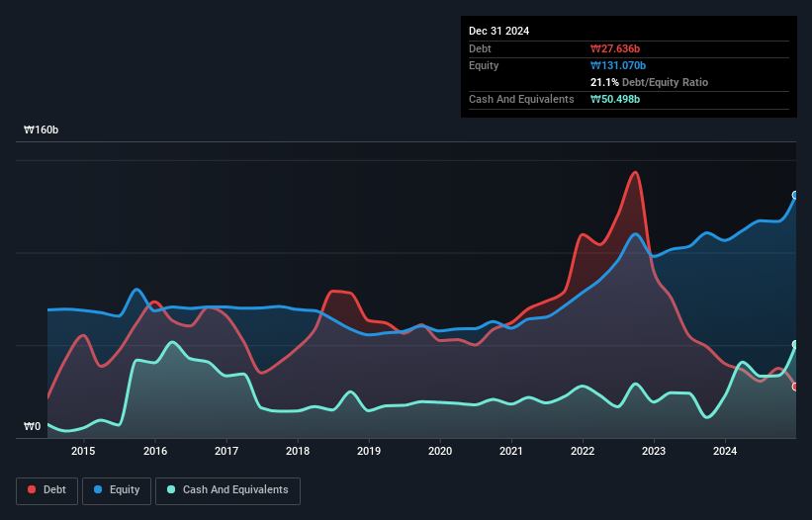Click the ₩131.070b equity value in tooltip
This screenshot has width=812, height=520.
(618, 65)
